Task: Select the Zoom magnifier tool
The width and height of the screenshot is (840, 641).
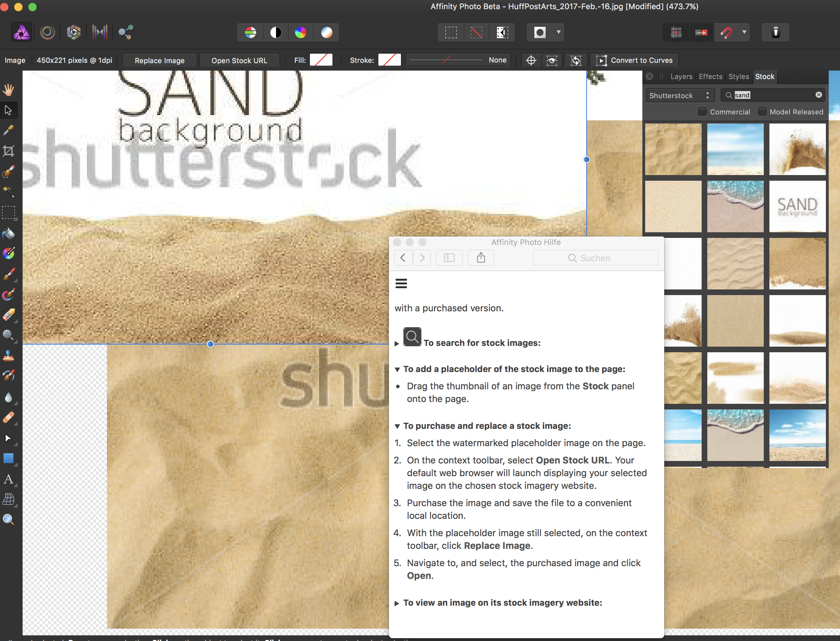Action: coord(8,519)
